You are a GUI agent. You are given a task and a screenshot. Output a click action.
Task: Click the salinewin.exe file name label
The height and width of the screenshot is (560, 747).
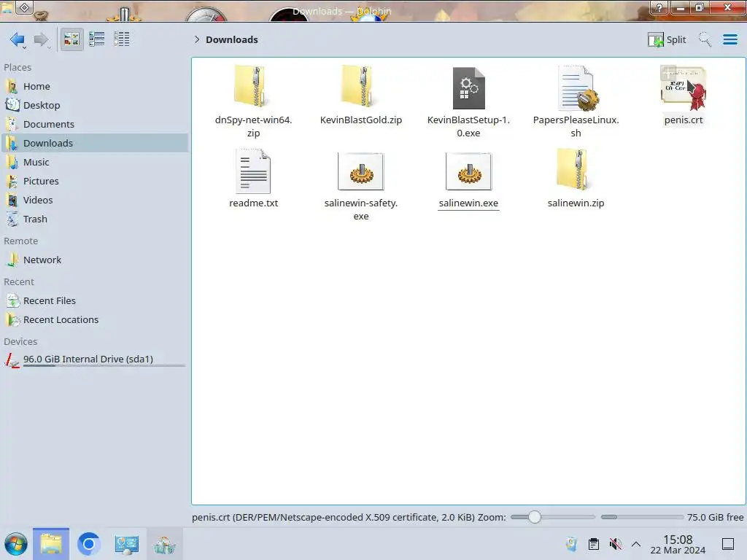click(x=468, y=203)
